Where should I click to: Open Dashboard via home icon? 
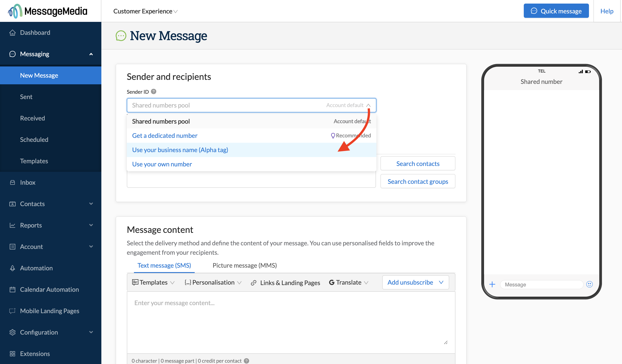pos(12,33)
